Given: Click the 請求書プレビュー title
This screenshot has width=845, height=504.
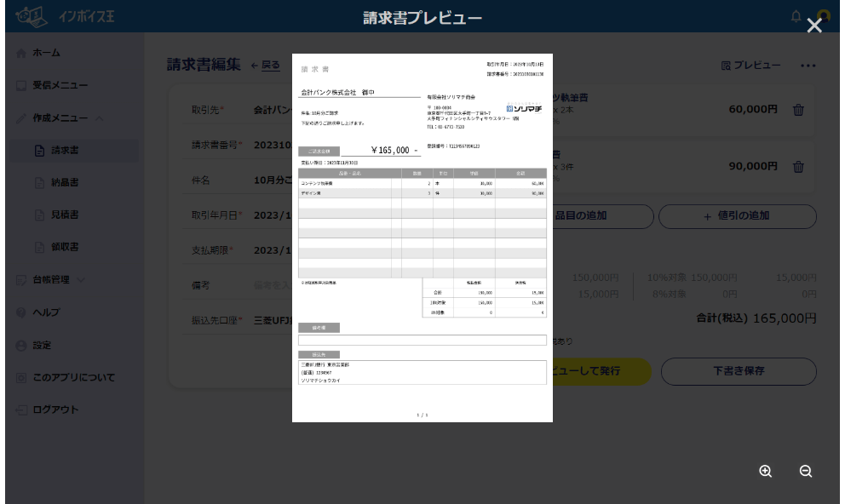Looking at the screenshot, I should (422, 18).
